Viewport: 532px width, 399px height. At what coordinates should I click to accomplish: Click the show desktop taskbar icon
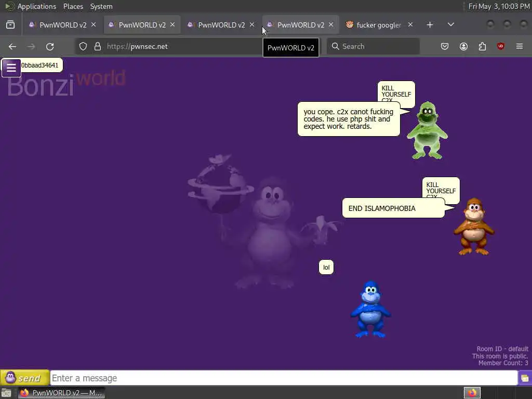[6, 393]
